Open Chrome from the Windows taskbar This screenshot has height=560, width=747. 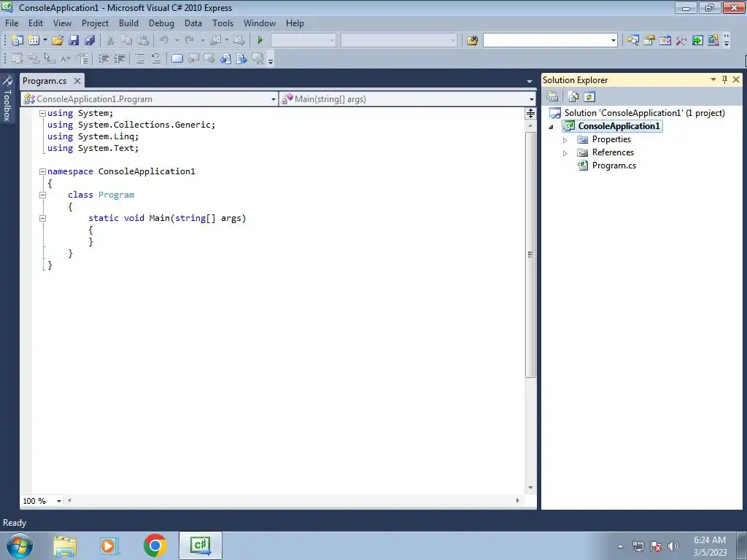[x=155, y=545]
